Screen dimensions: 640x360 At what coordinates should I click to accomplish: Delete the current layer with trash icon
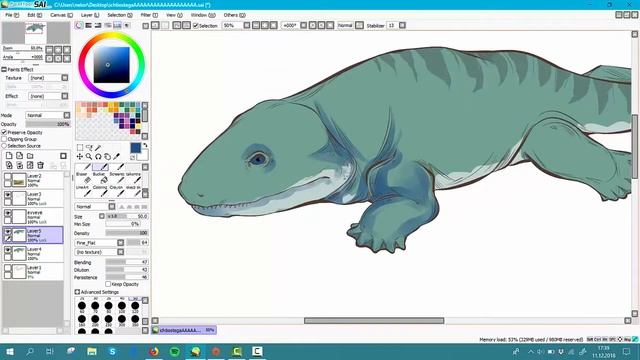(40, 165)
